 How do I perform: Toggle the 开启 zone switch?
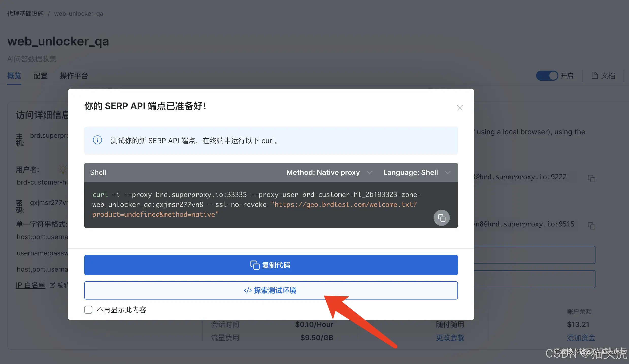coord(547,76)
